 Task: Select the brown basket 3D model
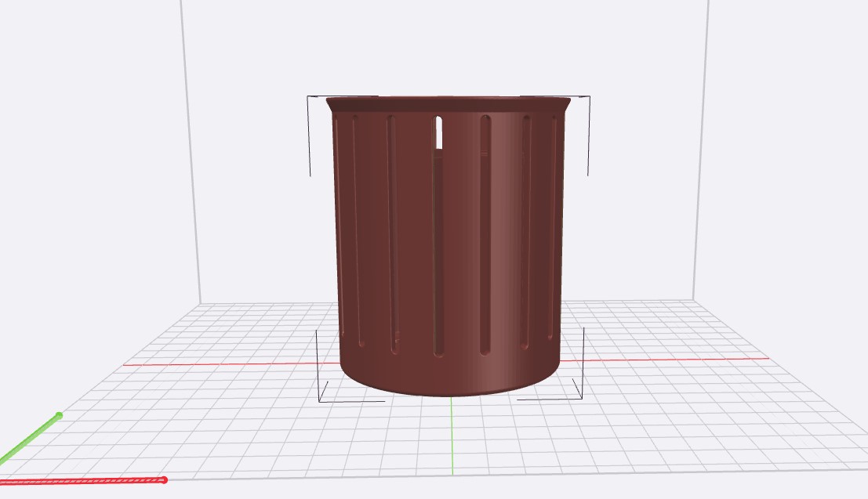pyautogui.click(x=449, y=246)
